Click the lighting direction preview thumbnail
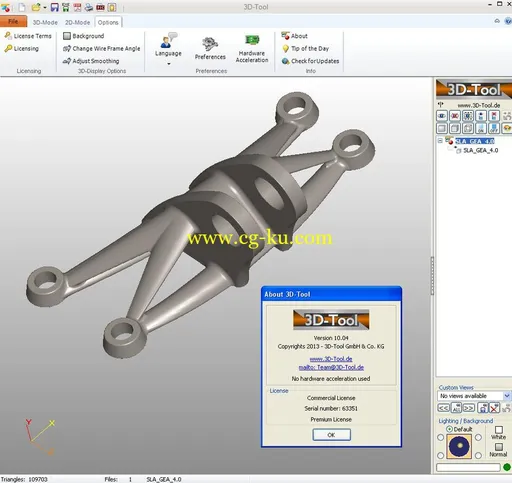This screenshot has height=483, width=512. 459,446
